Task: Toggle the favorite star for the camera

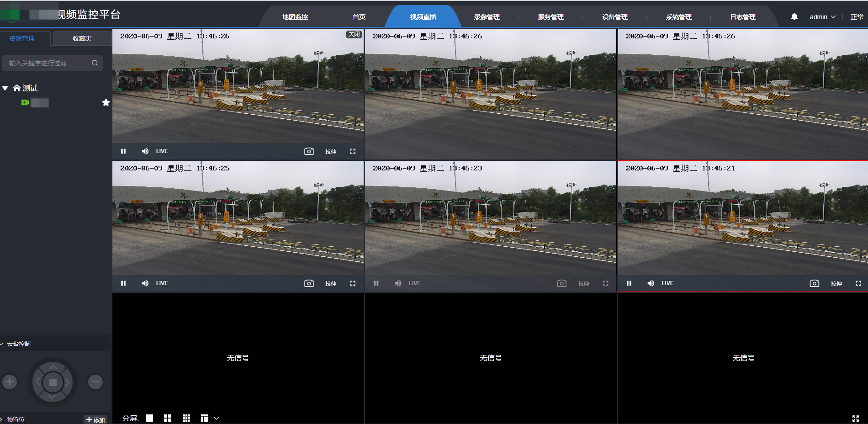Action: point(106,102)
